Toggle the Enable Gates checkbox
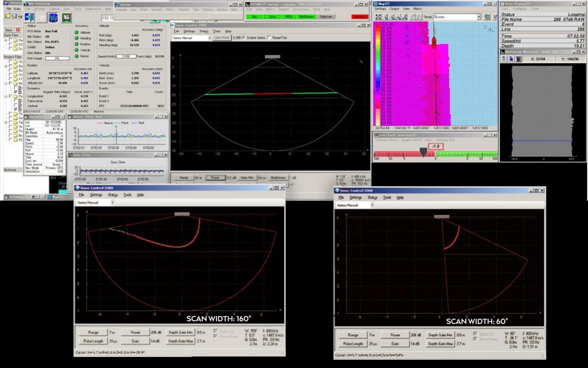This screenshot has width=588, height=368. (x=244, y=38)
